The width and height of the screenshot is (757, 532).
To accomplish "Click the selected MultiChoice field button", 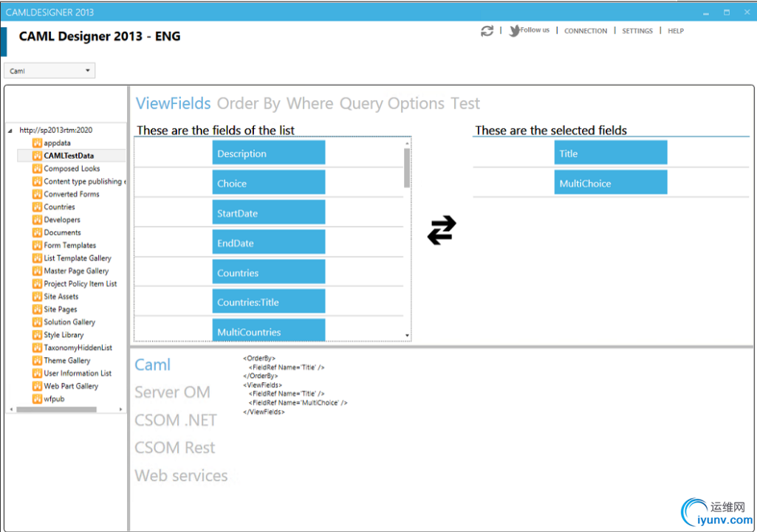I will [611, 182].
